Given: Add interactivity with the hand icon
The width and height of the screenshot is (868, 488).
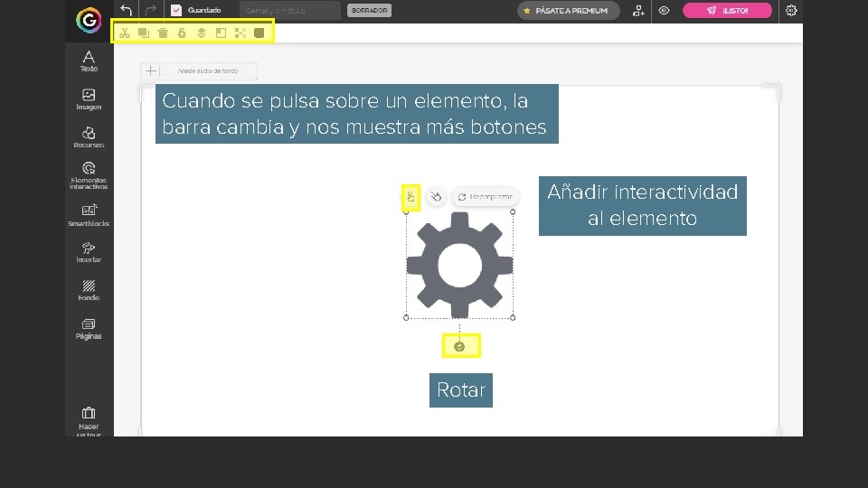Looking at the screenshot, I should [x=410, y=197].
